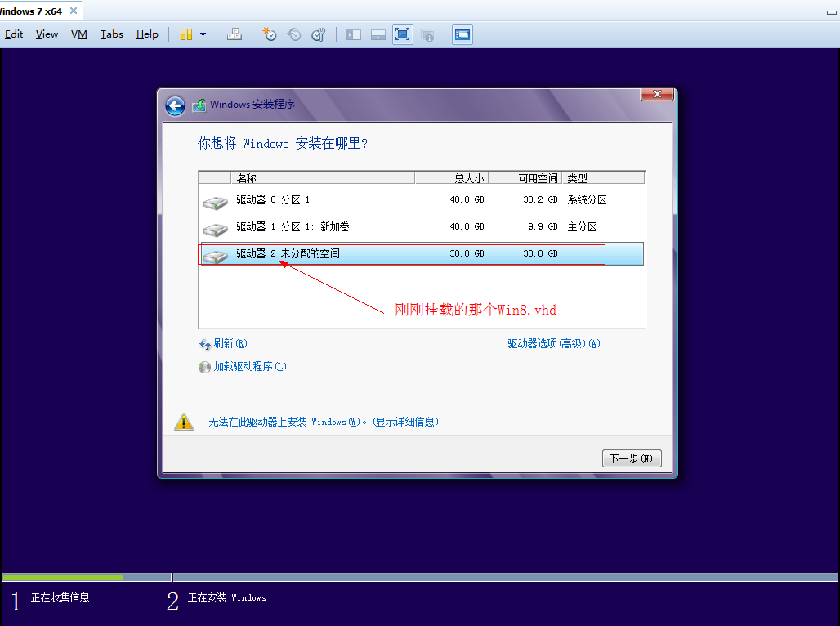The width and height of the screenshot is (840, 626).
Task: Close the Windows setup dialog
Action: coord(657,94)
